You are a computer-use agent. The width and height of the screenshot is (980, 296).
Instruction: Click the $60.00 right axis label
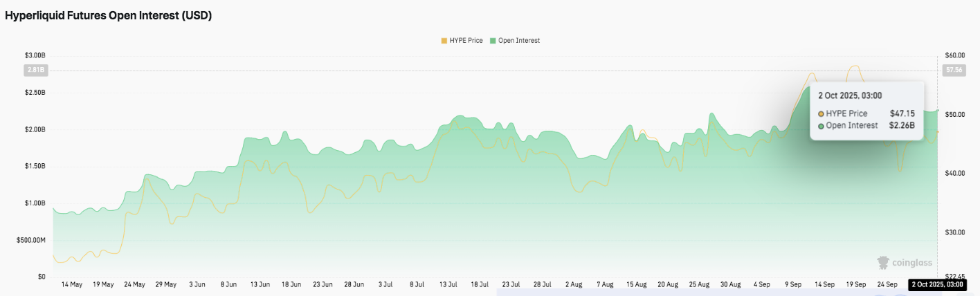[x=955, y=55]
